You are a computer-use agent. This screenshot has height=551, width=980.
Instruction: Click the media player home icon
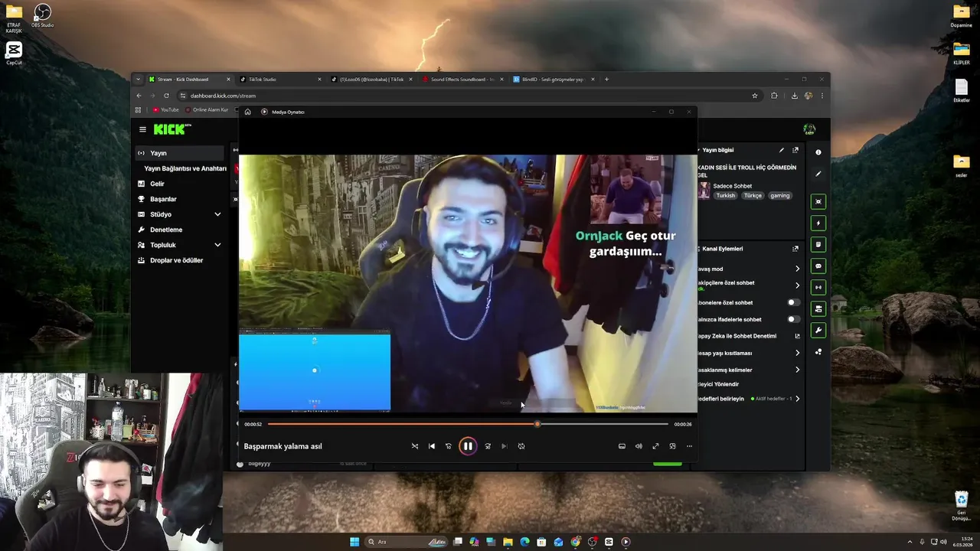point(247,112)
